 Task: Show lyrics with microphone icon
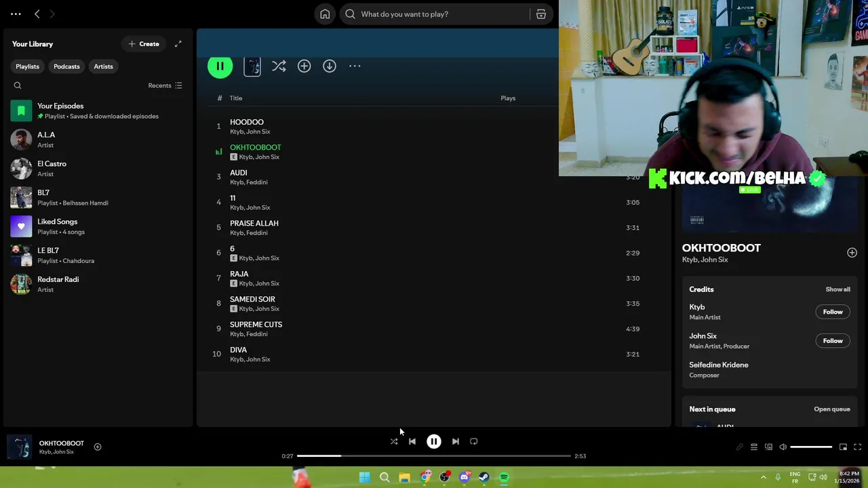[739, 447]
